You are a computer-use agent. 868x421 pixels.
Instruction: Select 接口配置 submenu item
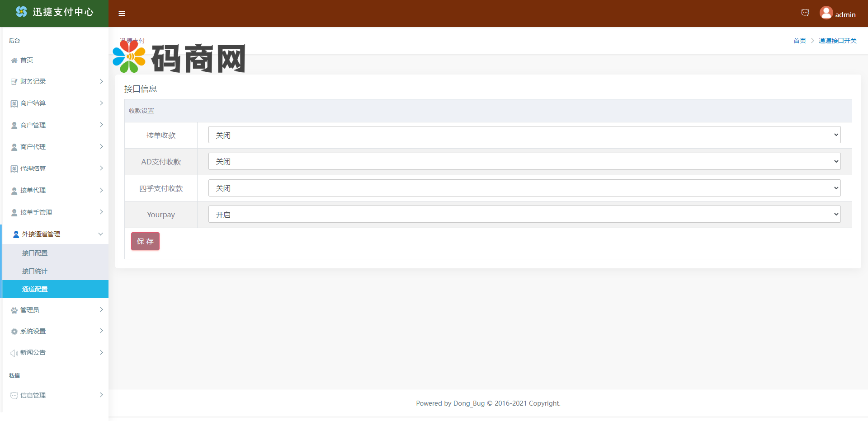point(35,253)
